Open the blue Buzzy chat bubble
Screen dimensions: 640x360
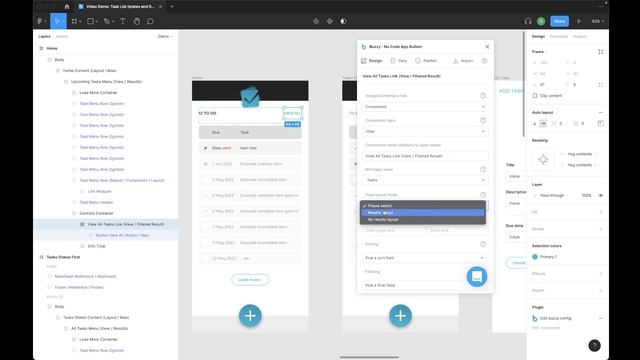[x=477, y=276]
